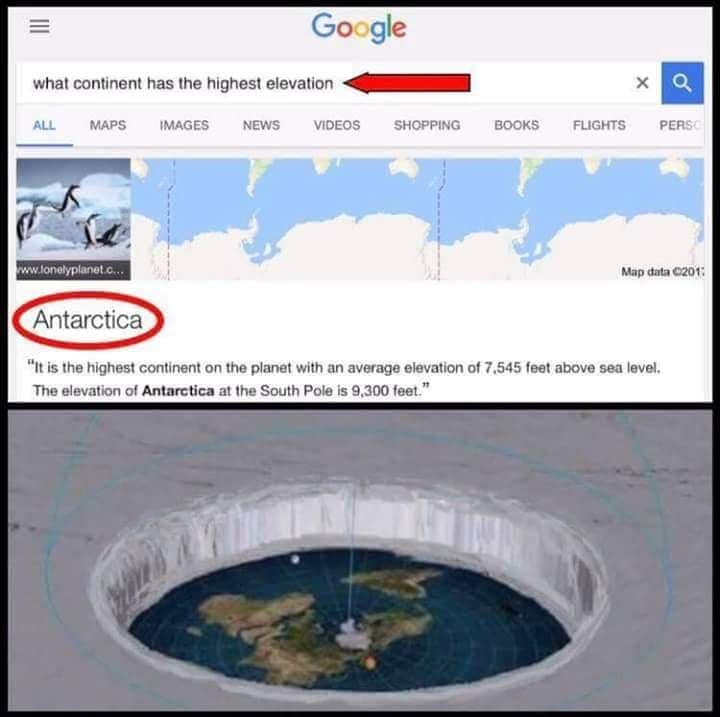Click the Antarctica answer heading
The width and height of the screenshot is (720, 717).
[88, 320]
